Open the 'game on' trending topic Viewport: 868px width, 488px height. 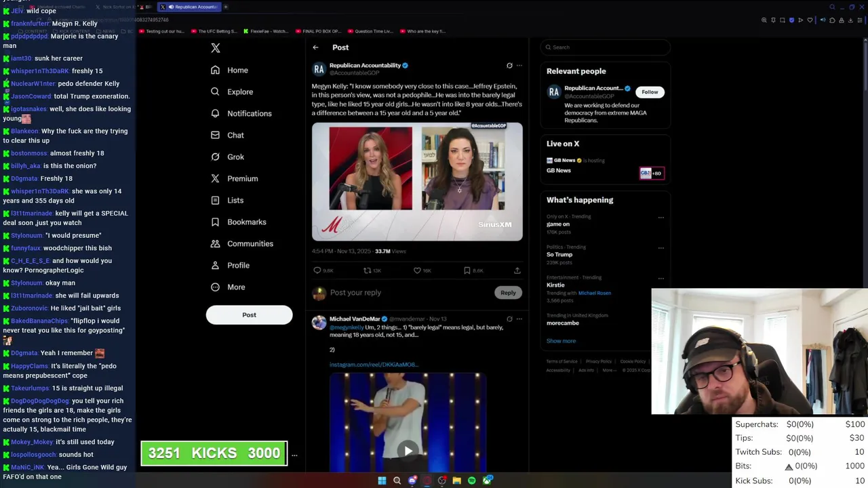[x=558, y=224]
